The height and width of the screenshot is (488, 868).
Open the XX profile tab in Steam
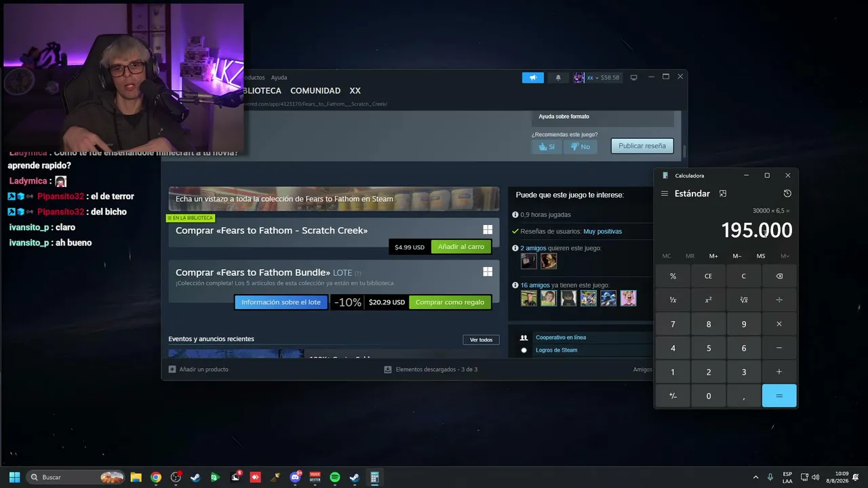(x=355, y=91)
